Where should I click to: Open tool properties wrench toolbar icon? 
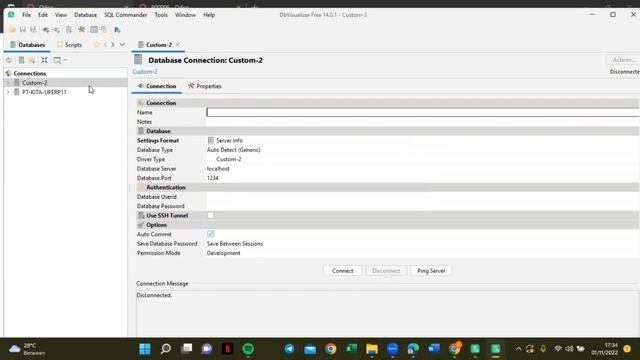(81, 29)
